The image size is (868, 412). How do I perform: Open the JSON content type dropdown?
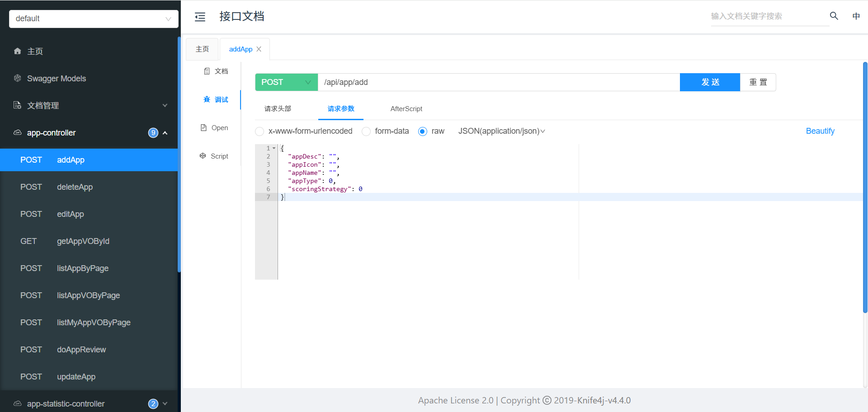[501, 131]
